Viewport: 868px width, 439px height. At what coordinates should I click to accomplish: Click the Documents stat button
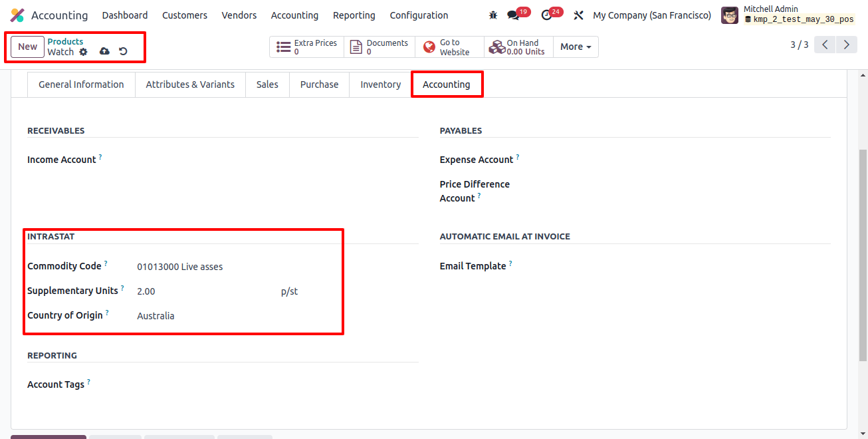point(380,47)
